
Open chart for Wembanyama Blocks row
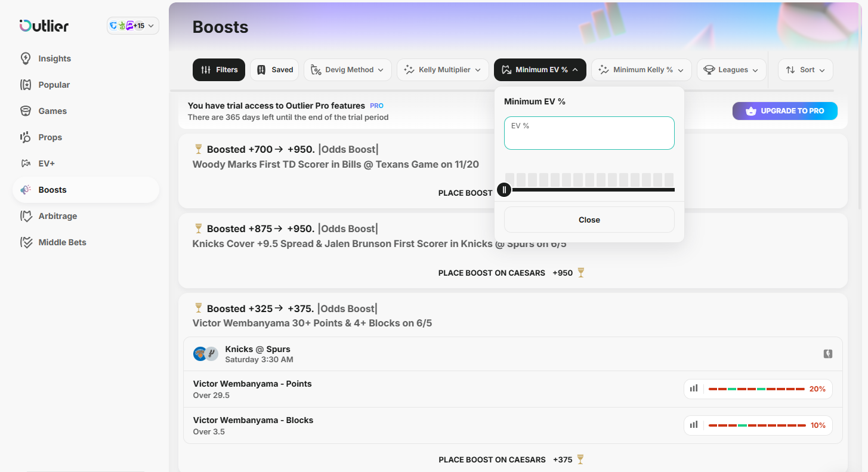point(694,425)
